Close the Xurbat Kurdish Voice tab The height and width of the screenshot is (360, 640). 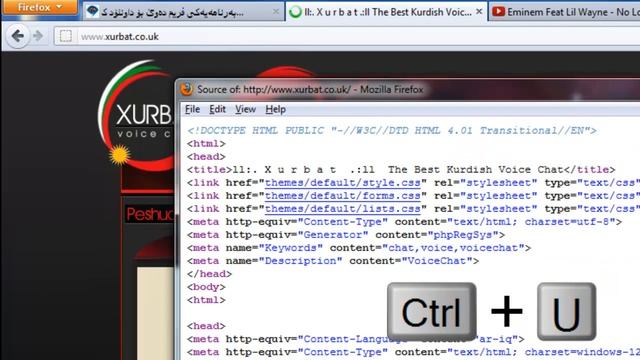479,12
